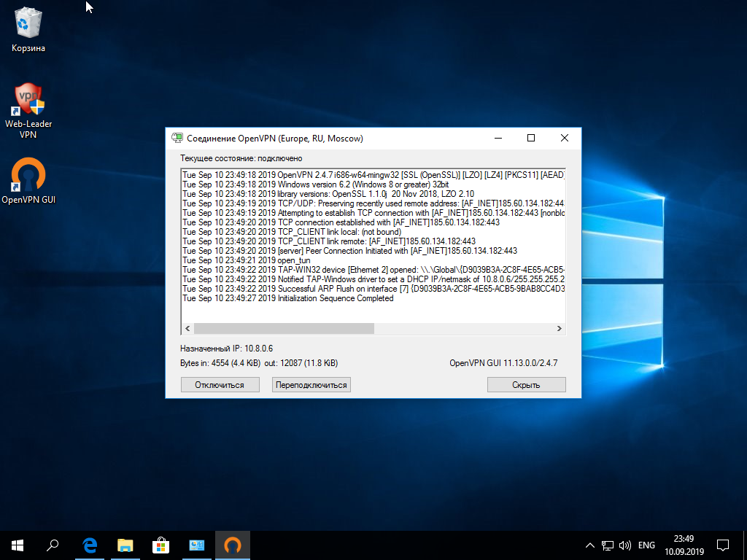Screen dimensions: 747x560
Task: Click the date 10.09.2019 in taskbar
Action: [x=684, y=552]
